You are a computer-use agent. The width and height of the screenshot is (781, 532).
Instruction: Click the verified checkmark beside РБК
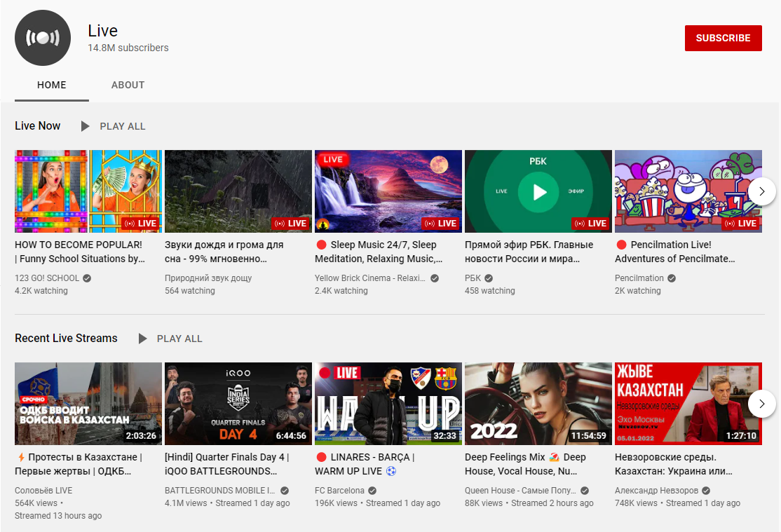(489, 278)
